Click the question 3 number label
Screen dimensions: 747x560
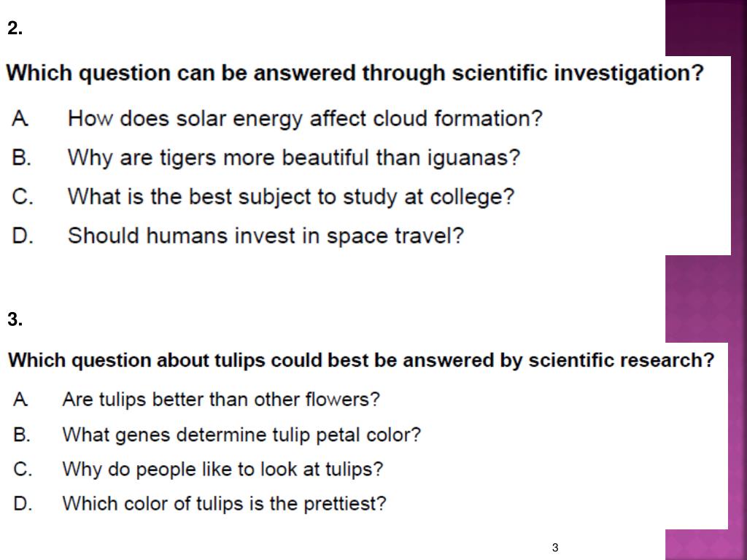(x=15, y=319)
